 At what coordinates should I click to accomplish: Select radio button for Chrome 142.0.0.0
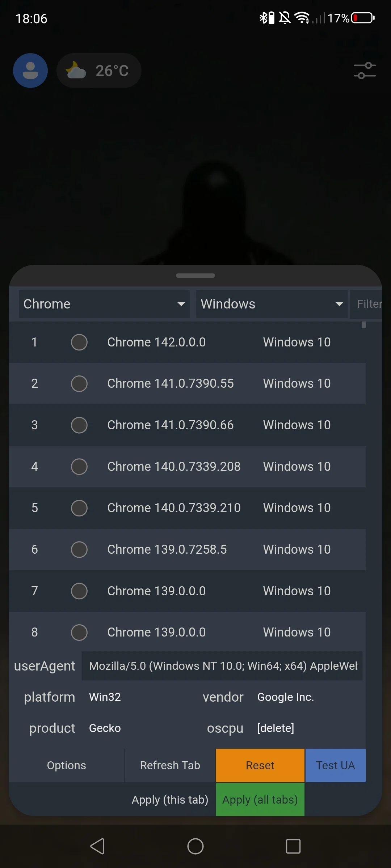point(79,342)
